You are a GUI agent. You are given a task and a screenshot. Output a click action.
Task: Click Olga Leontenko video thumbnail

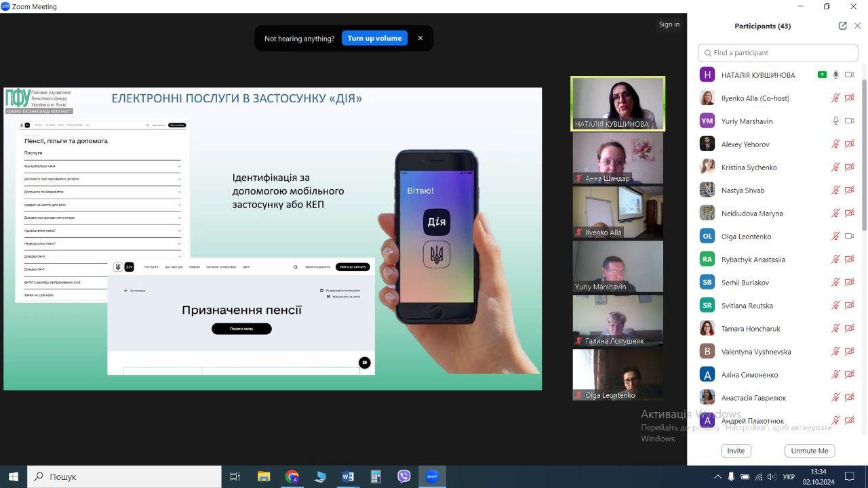pos(618,375)
